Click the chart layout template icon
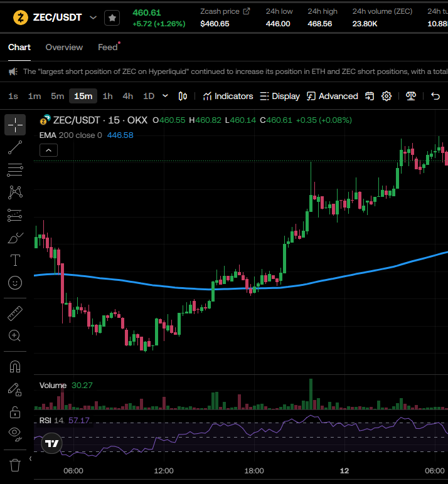This screenshot has width=448, height=484. (370, 97)
